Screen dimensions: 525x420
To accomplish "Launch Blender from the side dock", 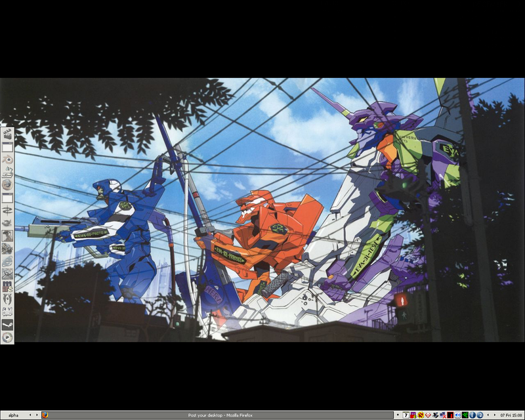I will coord(7,159).
